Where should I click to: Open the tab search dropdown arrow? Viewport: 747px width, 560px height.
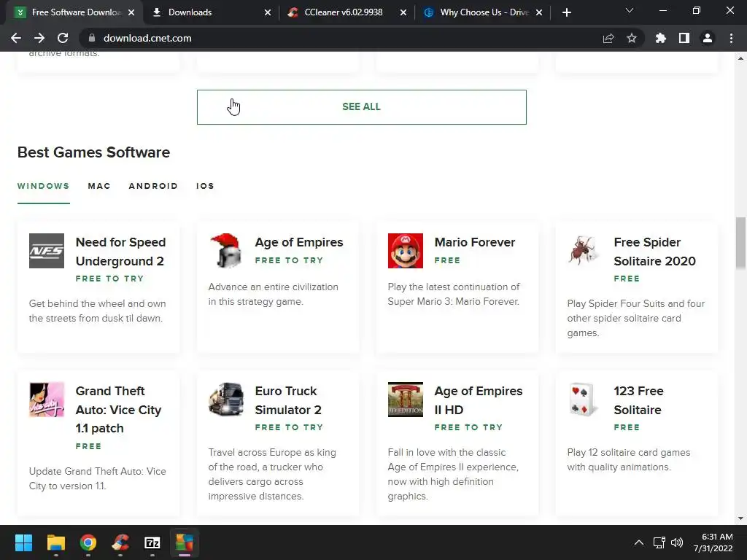pos(630,10)
